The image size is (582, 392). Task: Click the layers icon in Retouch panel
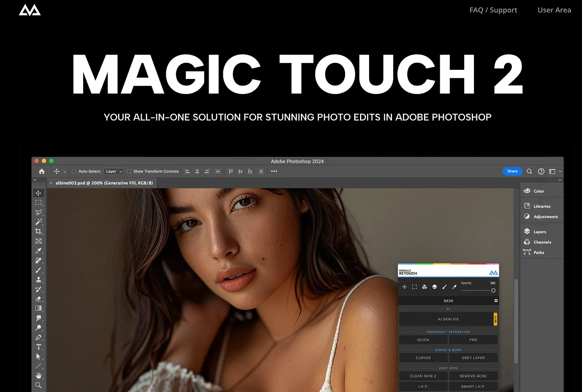click(434, 287)
